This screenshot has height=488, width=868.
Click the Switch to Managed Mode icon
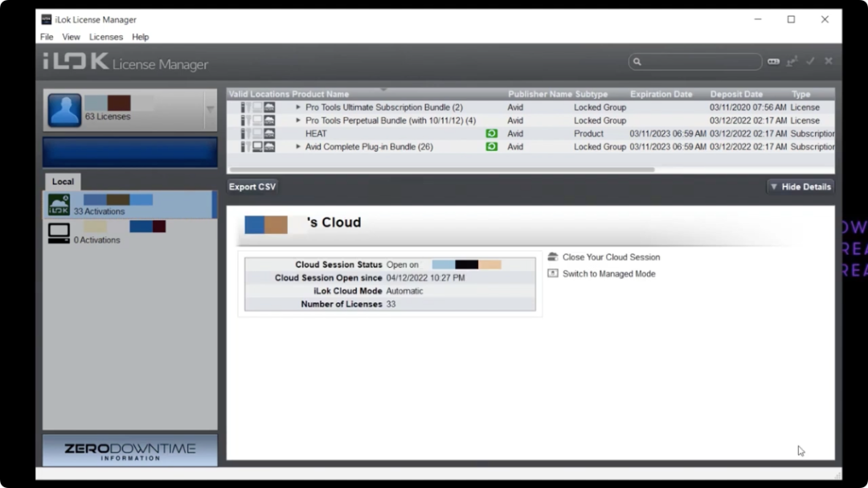(x=553, y=274)
